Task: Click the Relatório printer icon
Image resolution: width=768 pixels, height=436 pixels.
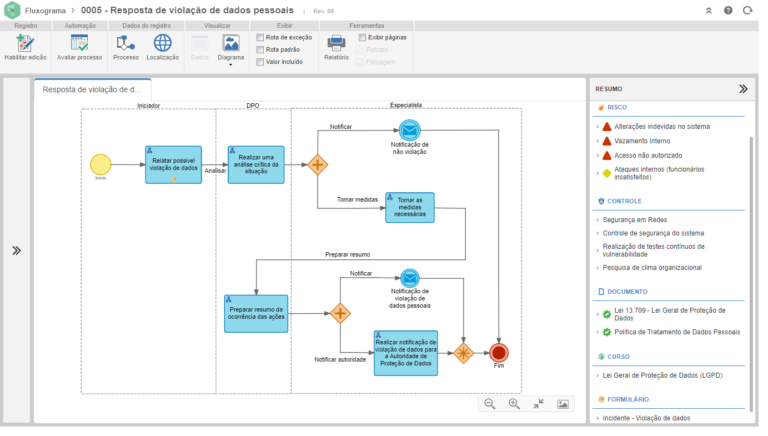Action: [x=336, y=43]
